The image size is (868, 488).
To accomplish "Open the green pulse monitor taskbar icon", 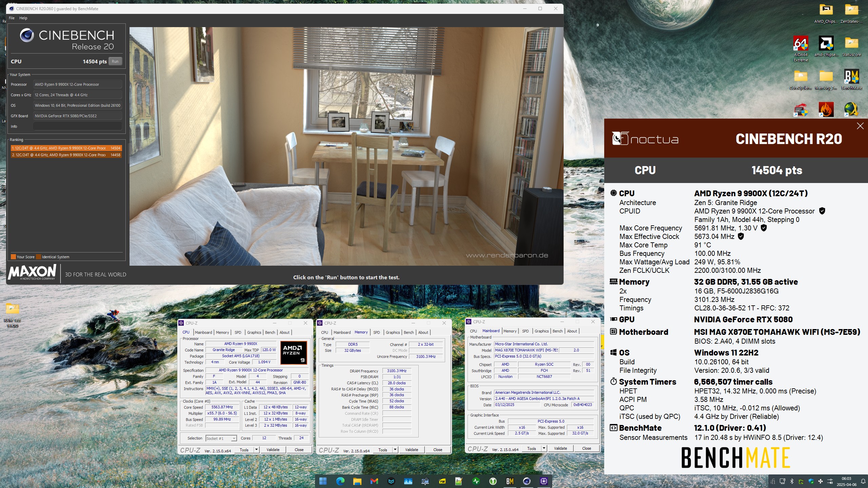I will tap(476, 481).
